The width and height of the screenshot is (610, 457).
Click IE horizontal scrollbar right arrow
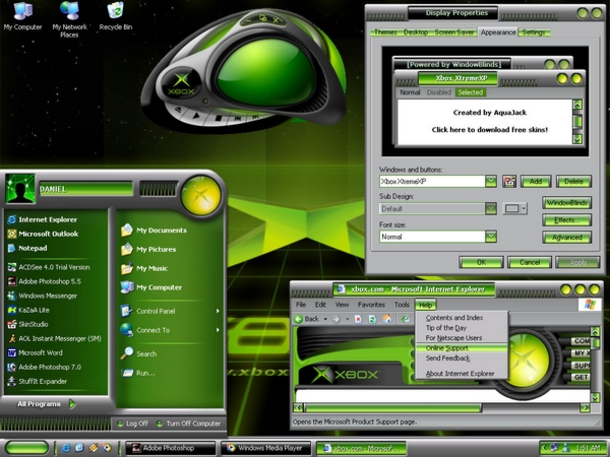coord(585,408)
